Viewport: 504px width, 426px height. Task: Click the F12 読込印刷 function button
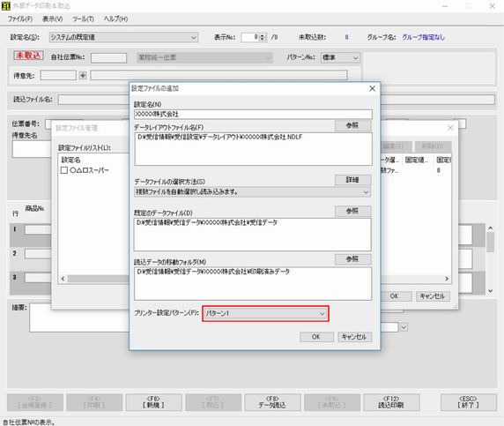pyautogui.click(x=391, y=402)
